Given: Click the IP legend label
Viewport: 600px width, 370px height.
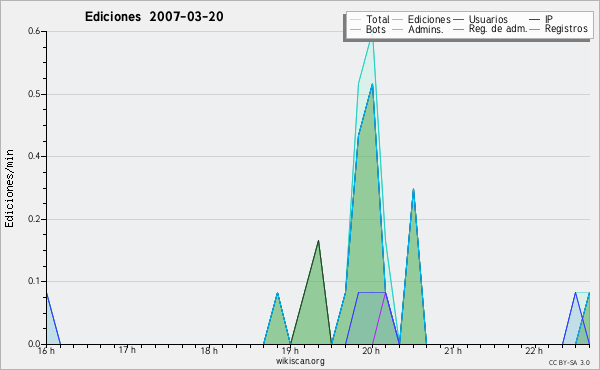Looking at the screenshot, I should pyautogui.click(x=549, y=19).
